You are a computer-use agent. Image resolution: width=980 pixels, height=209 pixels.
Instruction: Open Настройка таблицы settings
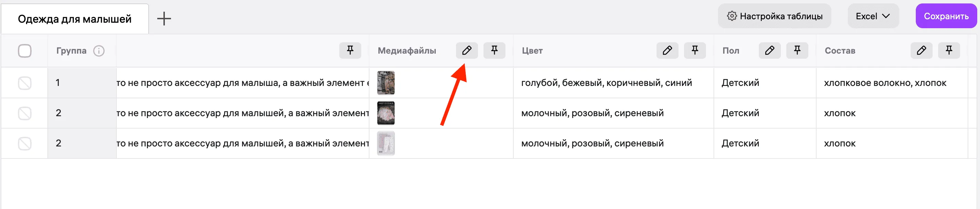pyautogui.click(x=775, y=15)
